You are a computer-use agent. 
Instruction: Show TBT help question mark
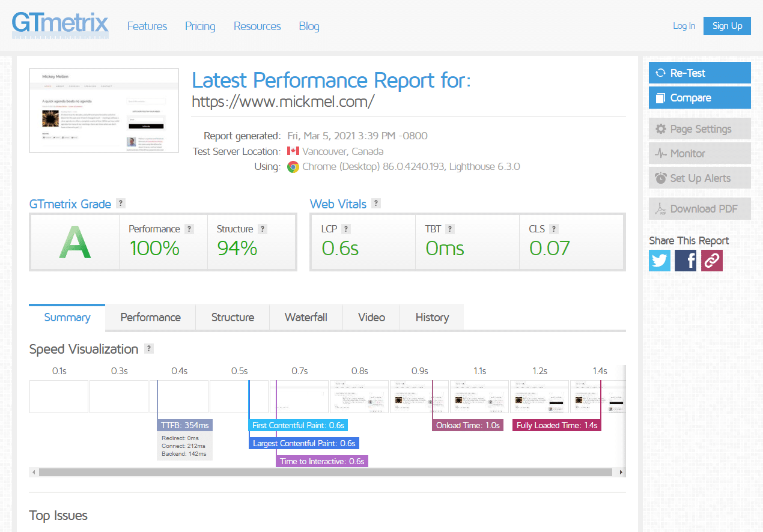pos(450,229)
